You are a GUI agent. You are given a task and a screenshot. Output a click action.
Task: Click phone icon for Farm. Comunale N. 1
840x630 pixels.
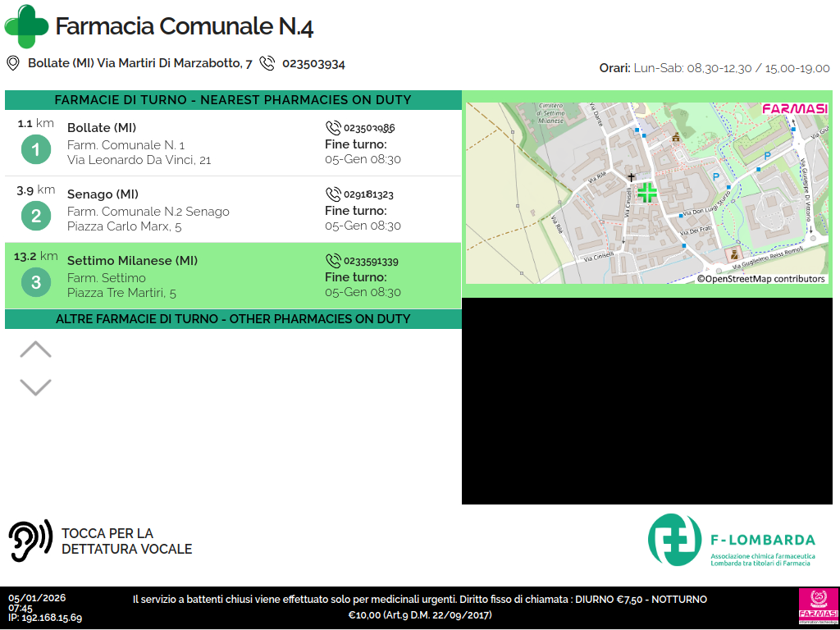tap(333, 128)
